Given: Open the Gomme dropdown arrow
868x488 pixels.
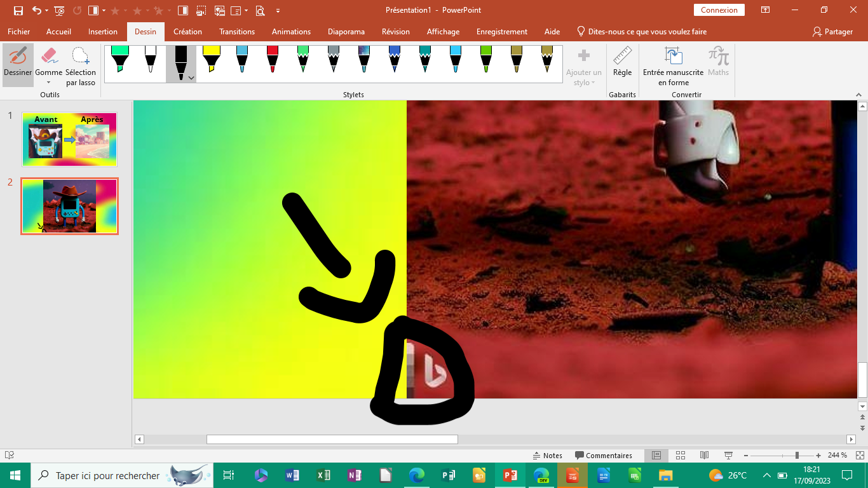Looking at the screenshot, I should [x=49, y=82].
